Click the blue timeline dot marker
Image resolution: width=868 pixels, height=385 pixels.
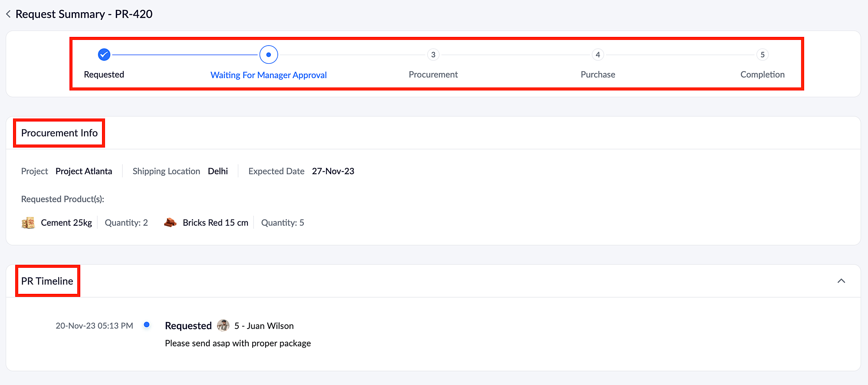click(x=147, y=325)
